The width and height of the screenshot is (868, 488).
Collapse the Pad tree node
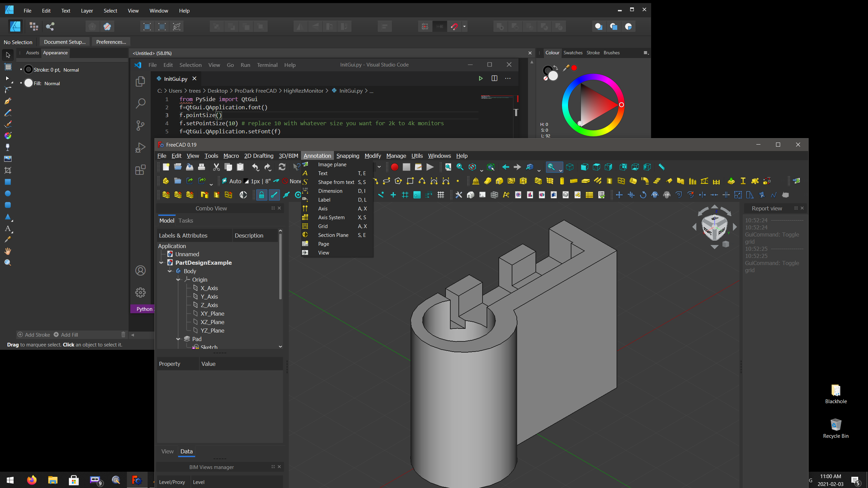pyautogui.click(x=178, y=339)
